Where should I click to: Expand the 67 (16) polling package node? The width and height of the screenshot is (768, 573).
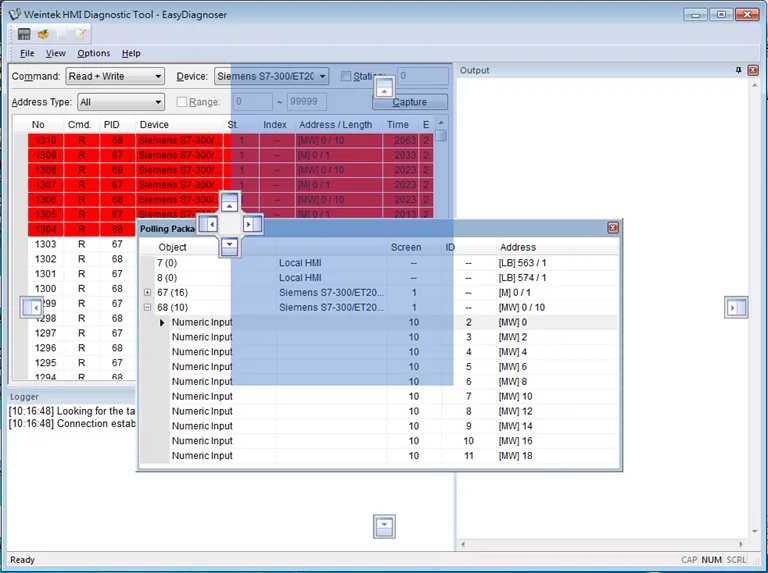[147, 292]
